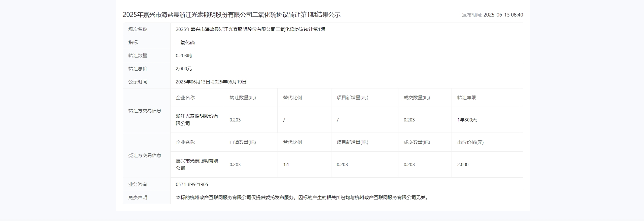The image size is (644, 221).
Task: Select the company 嘉兴市光泰照明有限公司 cell
Action: click(197, 164)
